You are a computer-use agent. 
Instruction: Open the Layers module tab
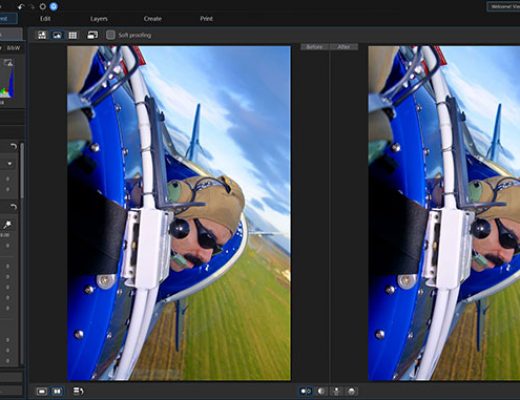[99, 19]
